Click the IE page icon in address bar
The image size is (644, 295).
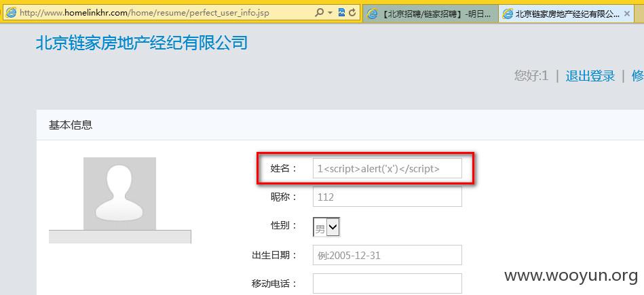click(11, 13)
